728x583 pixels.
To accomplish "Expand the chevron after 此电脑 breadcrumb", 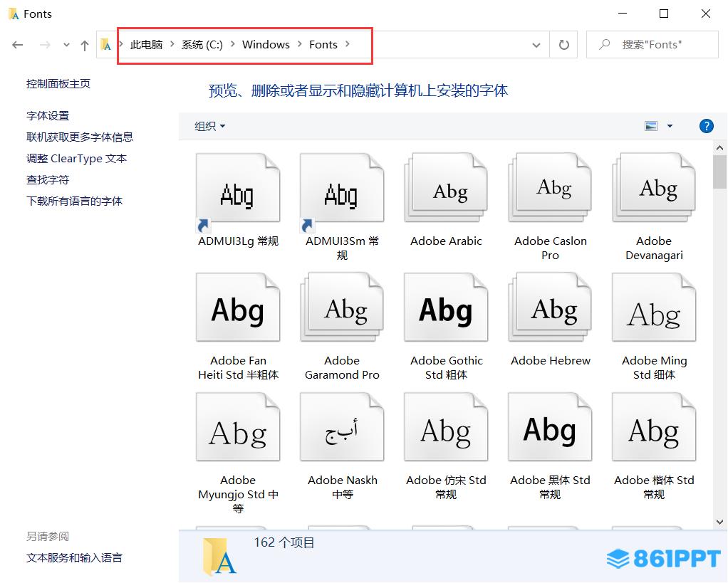I will (x=172, y=44).
